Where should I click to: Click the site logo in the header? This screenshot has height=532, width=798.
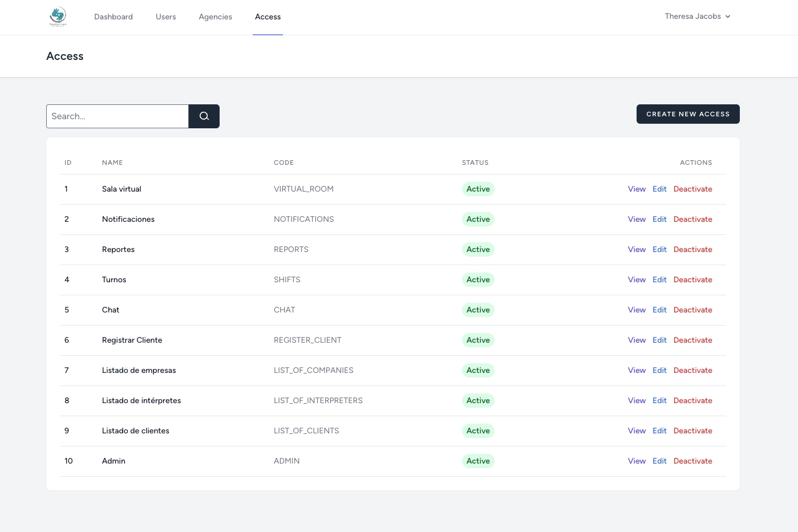(58, 17)
